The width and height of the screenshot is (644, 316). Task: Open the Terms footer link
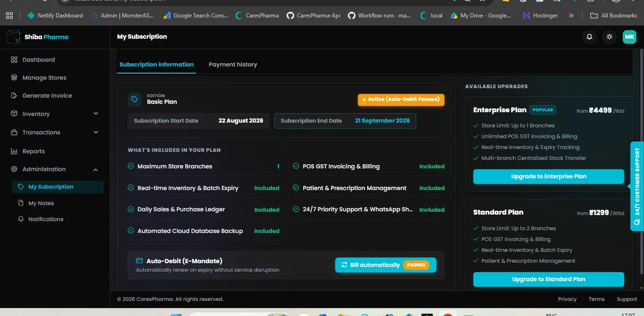pyautogui.click(x=596, y=299)
